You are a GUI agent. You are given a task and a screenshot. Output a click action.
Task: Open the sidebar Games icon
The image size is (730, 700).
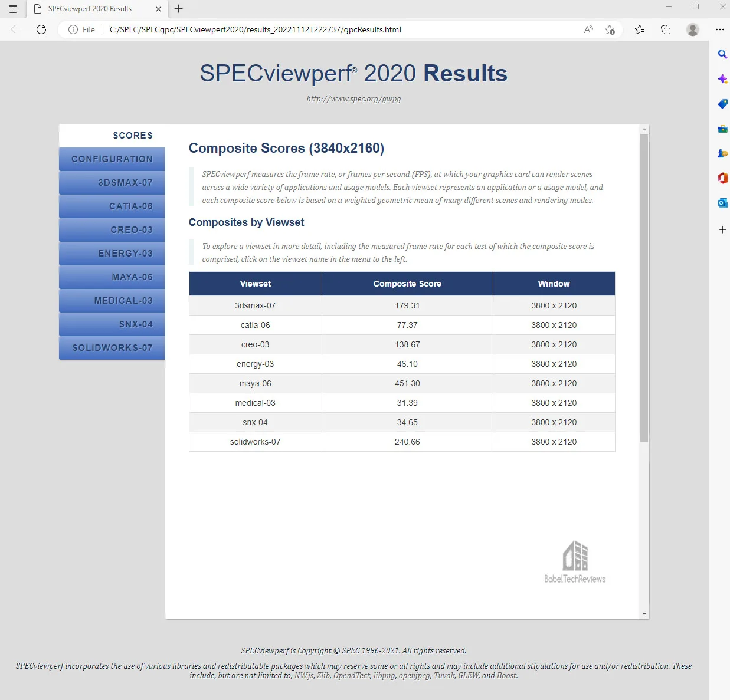tap(722, 153)
